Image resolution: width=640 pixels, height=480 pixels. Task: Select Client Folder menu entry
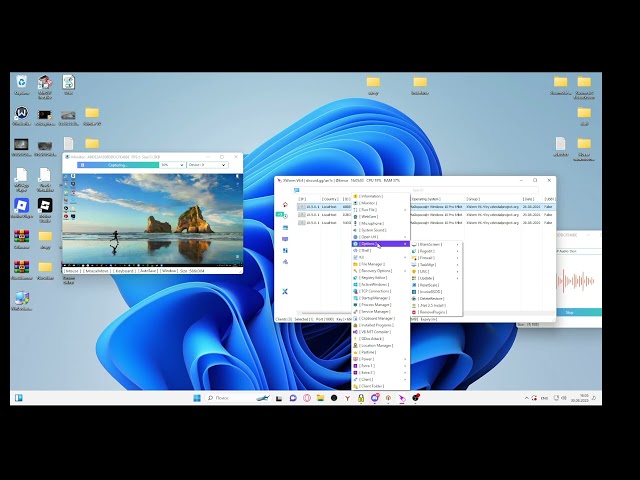coord(380,386)
